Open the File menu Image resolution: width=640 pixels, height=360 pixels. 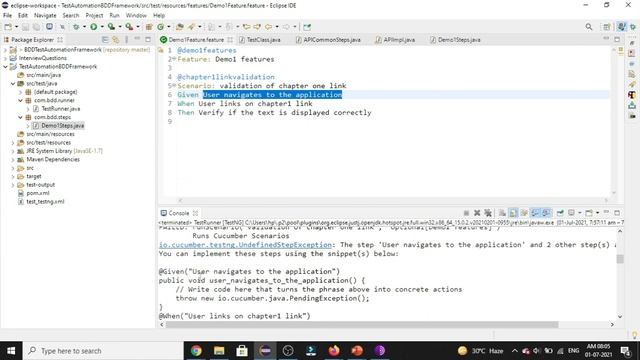tap(7, 16)
